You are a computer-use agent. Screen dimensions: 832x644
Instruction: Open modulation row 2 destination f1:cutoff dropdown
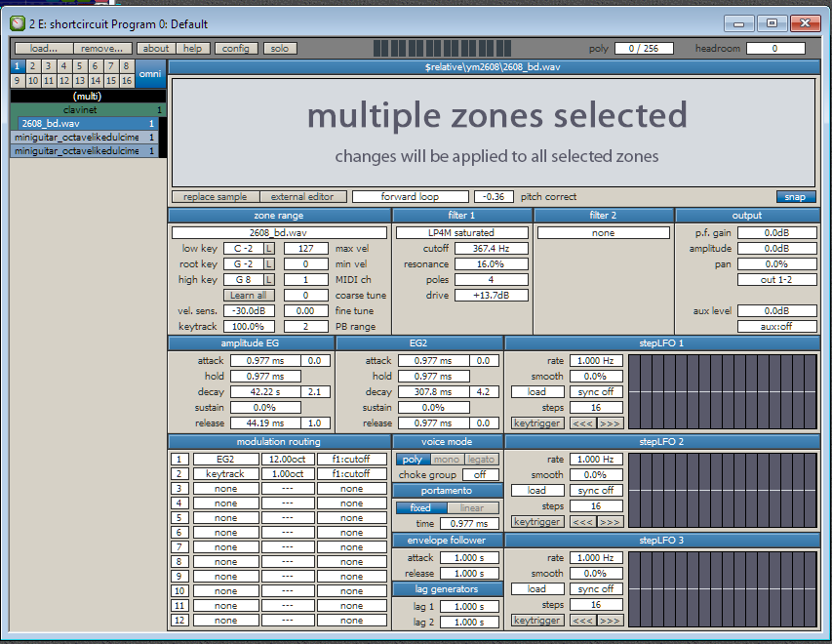click(351, 473)
